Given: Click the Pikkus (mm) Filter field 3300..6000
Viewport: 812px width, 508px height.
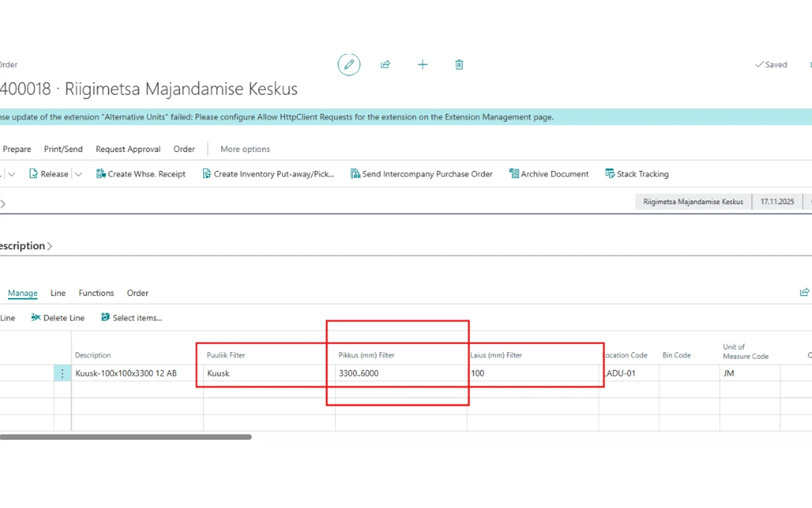Looking at the screenshot, I should (401, 373).
